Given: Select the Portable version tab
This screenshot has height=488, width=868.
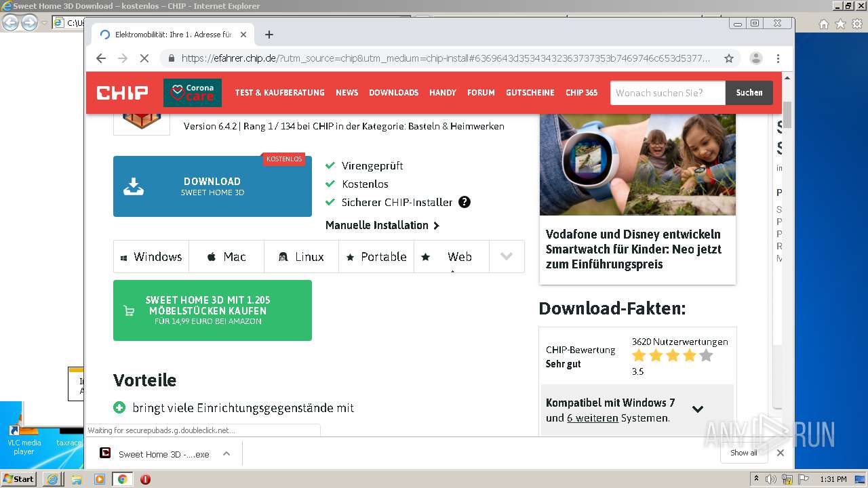Looking at the screenshot, I should point(376,257).
